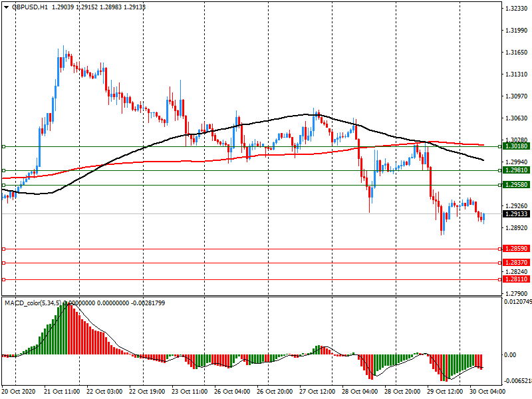Select the 22 Oct 19:00 time label
This screenshot has width=532, height=399.
[x=147, y=391]
